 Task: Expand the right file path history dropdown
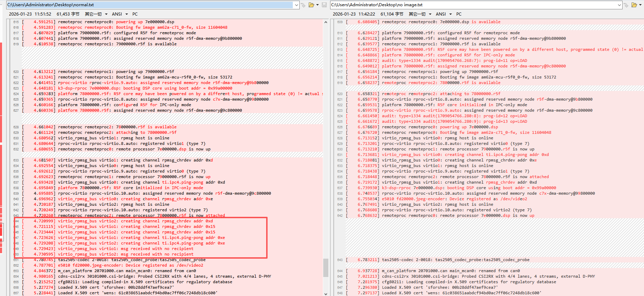coord(619,5)
